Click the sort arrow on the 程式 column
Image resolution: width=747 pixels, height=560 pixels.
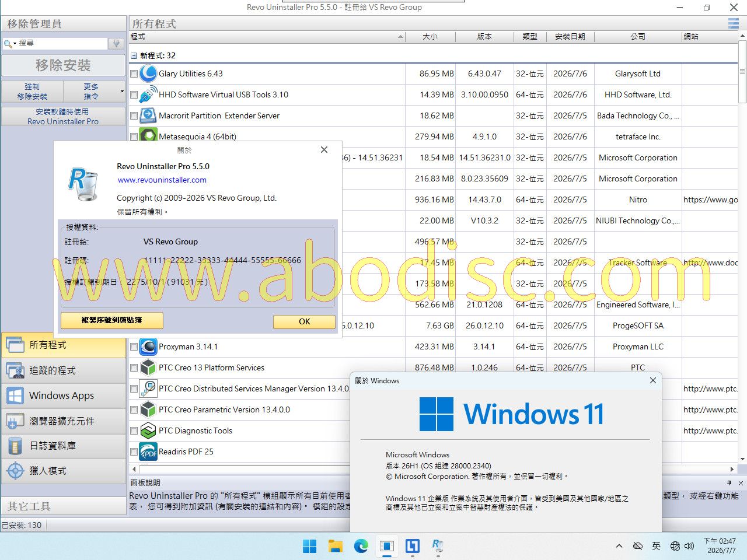[x=400, y=37]
